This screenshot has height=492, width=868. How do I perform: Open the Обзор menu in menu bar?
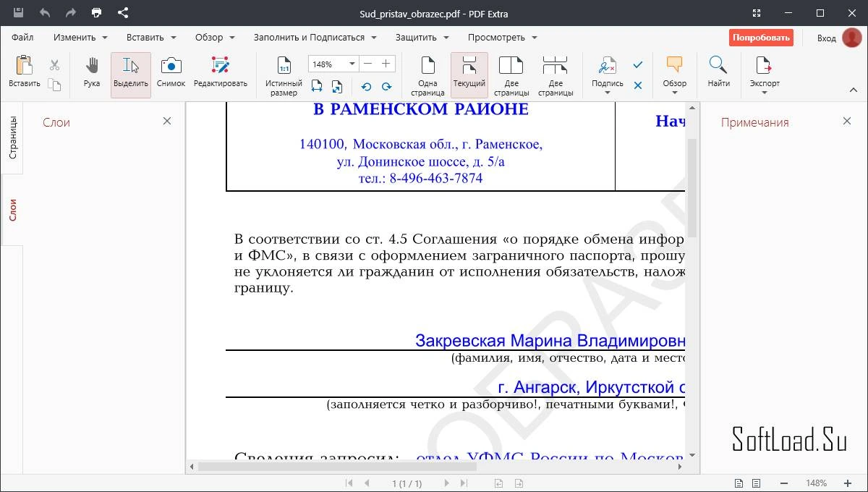215,37
